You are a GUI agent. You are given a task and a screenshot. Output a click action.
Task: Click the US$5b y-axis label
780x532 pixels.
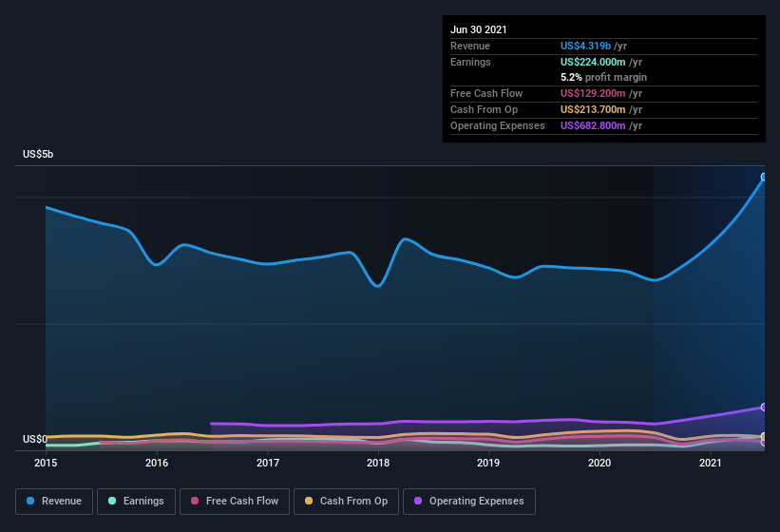click(x=38, y=154)
